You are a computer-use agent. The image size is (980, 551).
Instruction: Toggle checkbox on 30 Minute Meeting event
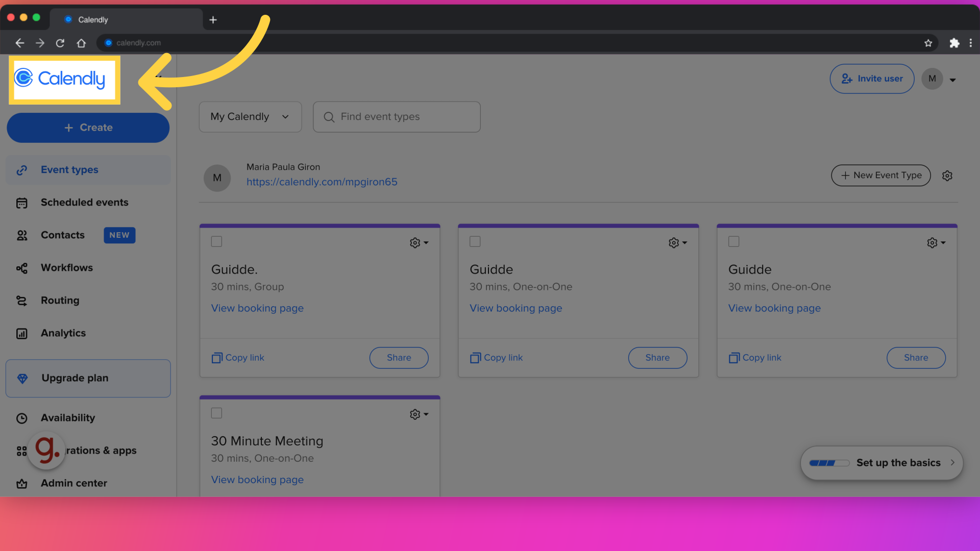217,413
